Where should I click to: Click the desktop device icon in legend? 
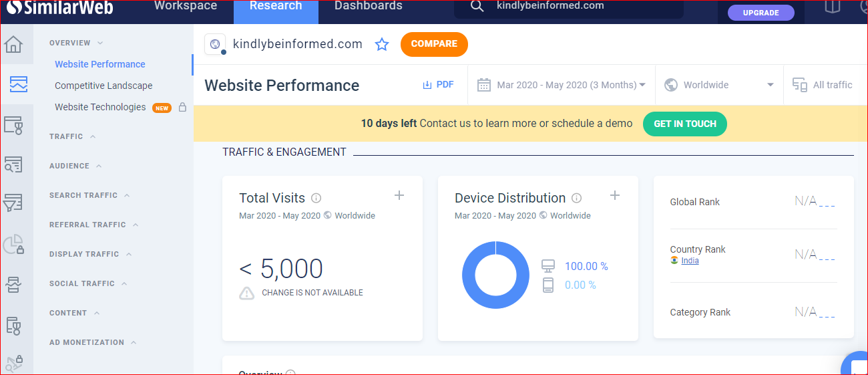pyautogui.click(x=548, y=266)
